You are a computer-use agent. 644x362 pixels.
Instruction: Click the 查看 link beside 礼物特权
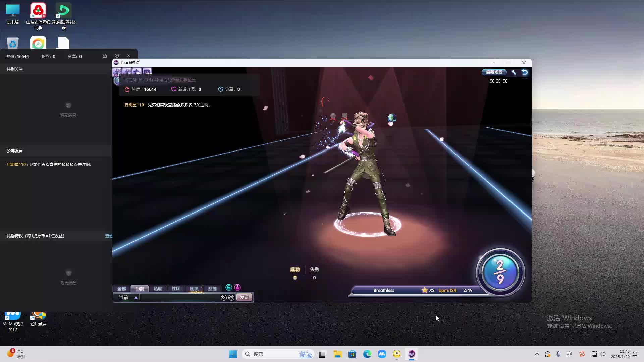click(x=109, y=236)
